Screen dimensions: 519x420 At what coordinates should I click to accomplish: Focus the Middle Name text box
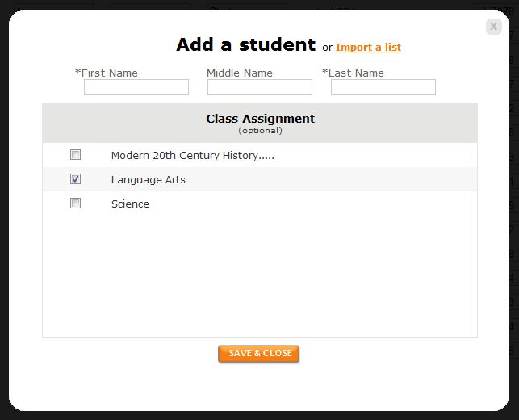[x=259, y=87]
